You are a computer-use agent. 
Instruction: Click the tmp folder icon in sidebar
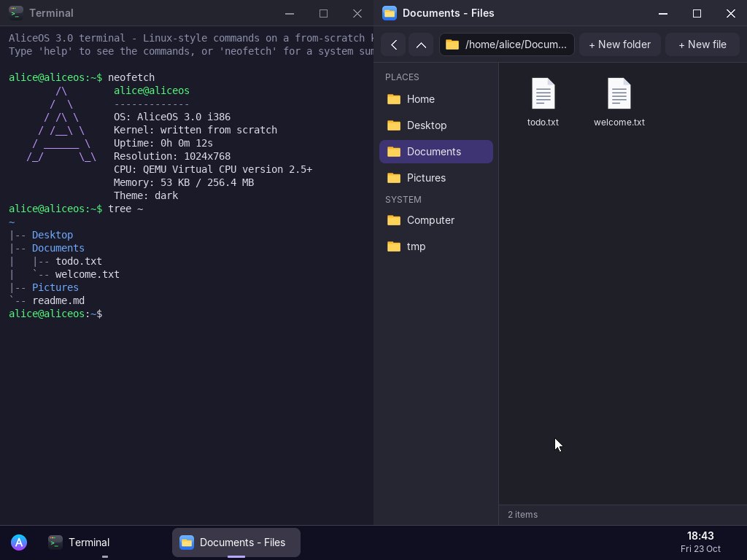tap(394, 246)
